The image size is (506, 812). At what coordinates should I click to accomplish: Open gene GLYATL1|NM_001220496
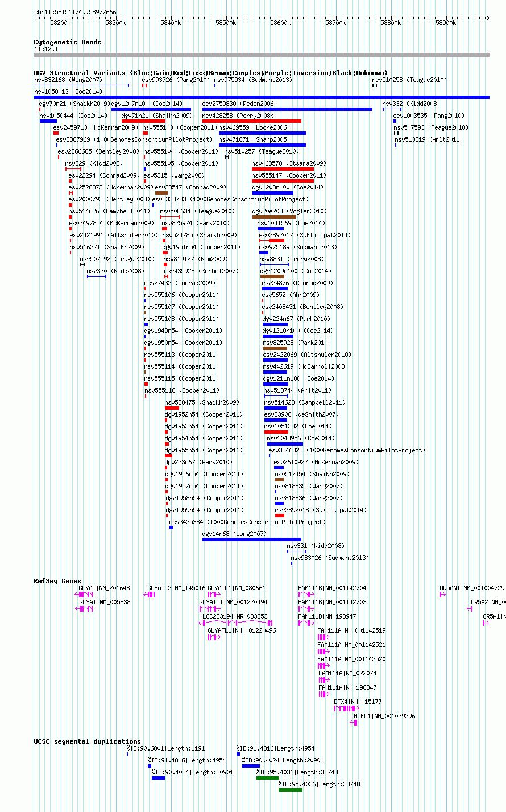242,631
